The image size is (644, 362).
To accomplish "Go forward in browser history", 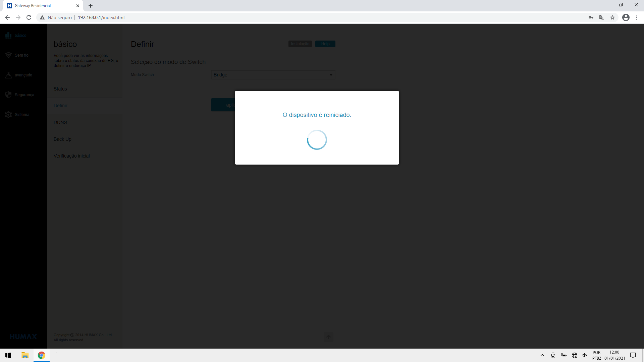I will click(x=18, y=17).
